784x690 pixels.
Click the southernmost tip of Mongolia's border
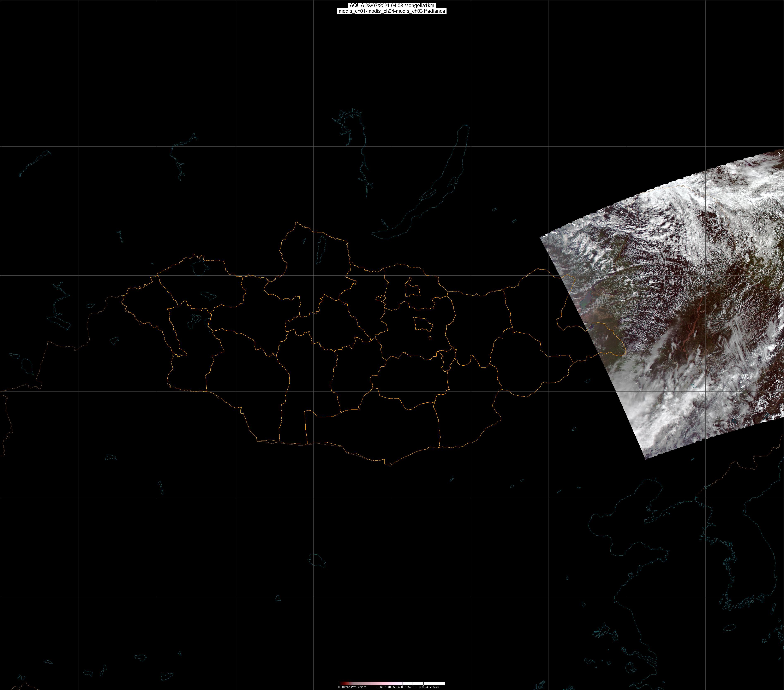pos(391,466)
